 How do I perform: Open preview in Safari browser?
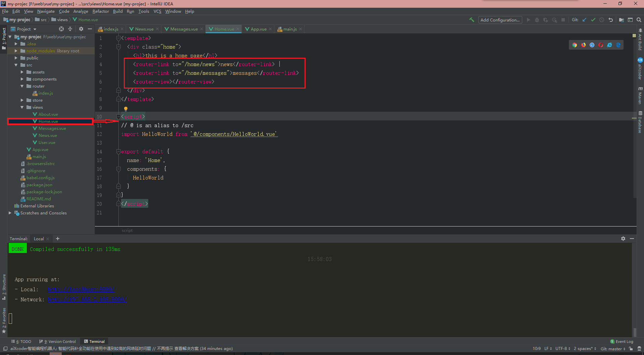(x=592, y=45)
